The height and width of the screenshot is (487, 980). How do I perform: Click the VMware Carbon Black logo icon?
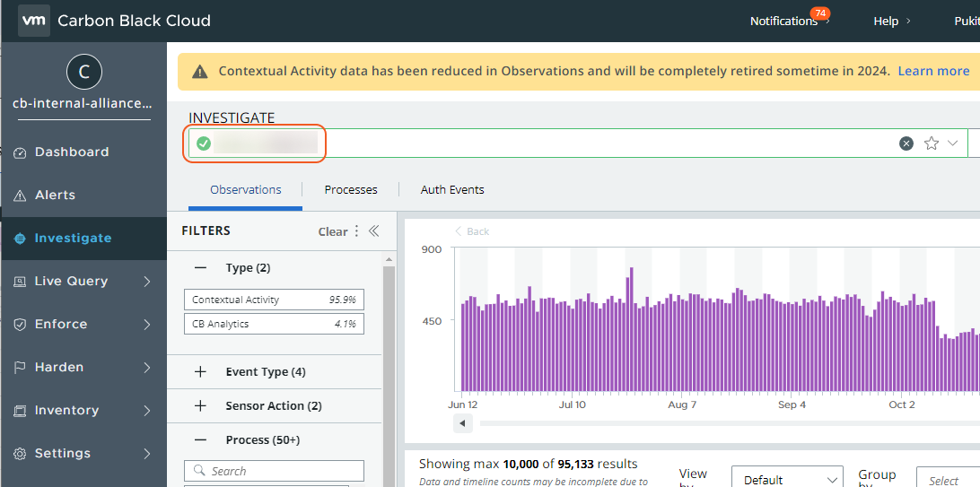(x=34, y=20)
